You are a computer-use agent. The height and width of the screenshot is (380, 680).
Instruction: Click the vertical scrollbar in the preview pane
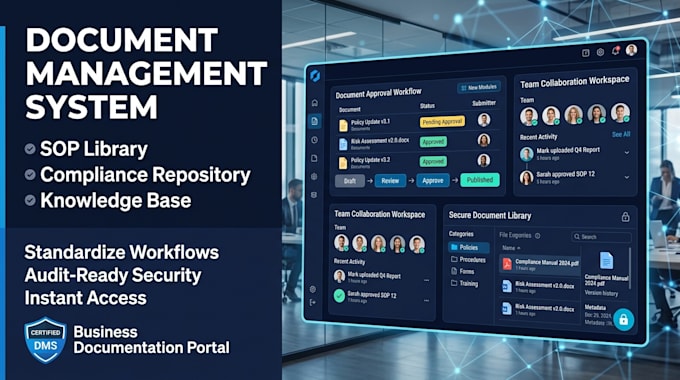pyautogui.click(x=630, y=269)
